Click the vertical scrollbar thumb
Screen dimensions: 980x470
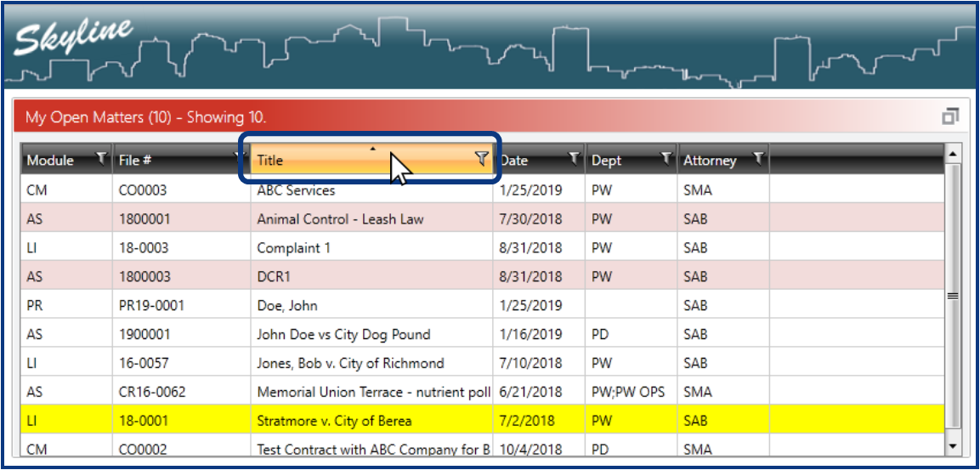(953, 297)
